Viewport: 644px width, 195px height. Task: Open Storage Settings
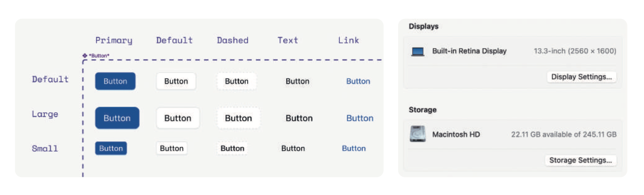coord(580,160)
